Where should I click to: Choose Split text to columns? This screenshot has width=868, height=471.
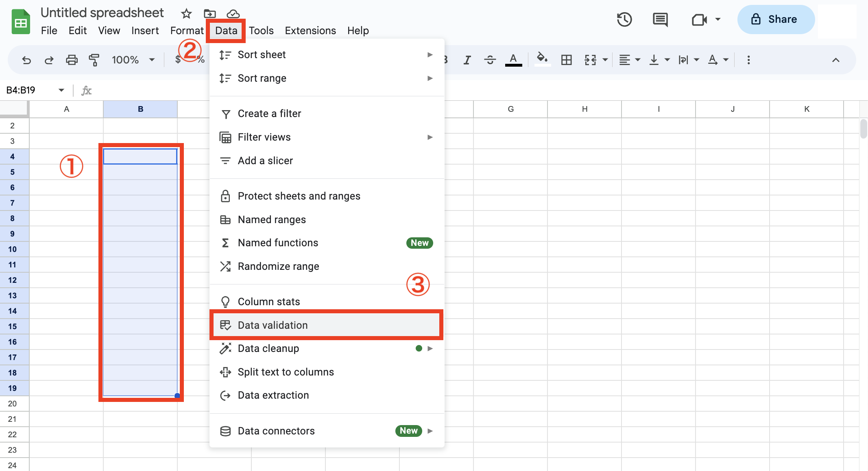point(286,372)
